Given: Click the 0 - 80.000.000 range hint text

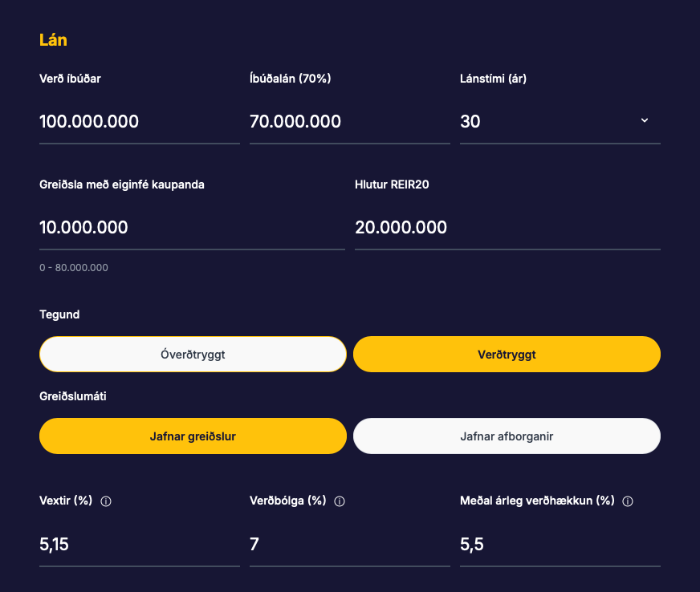Looking at the screenshot, I should 74,268.
